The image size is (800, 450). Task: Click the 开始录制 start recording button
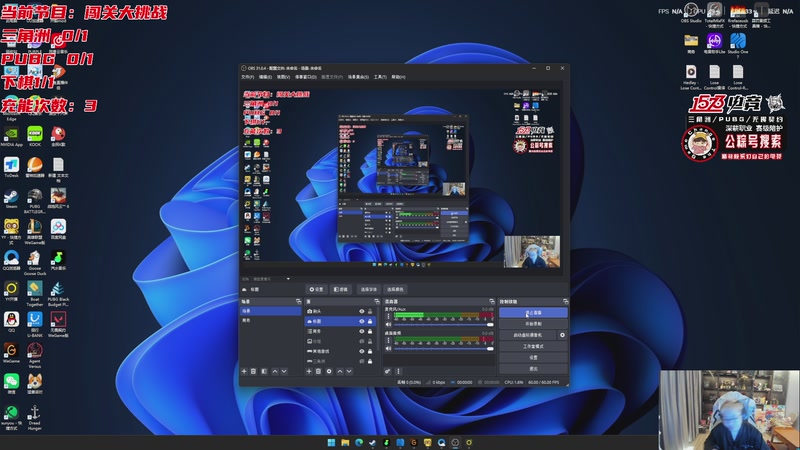coord(533,323)
